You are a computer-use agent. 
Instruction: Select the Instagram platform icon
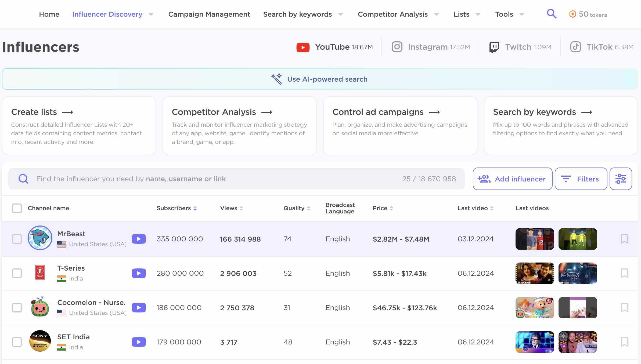(397, 47)
